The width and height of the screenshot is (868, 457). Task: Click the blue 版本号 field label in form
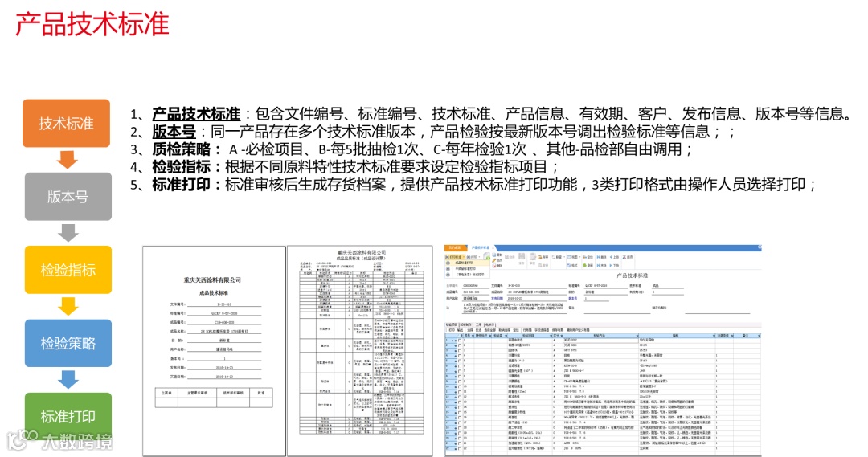pyautogui.click(x=572, y=298)
